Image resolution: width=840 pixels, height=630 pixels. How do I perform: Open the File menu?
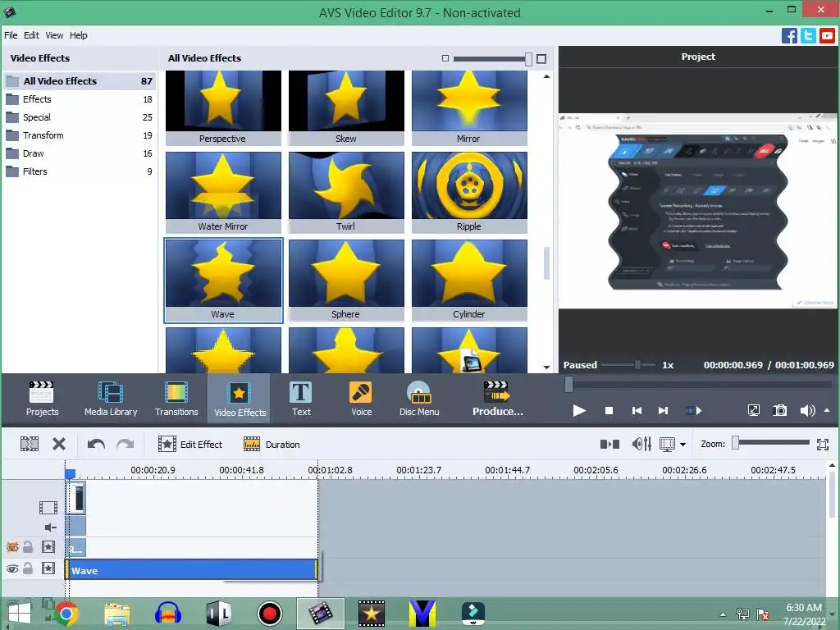tap(11, 35)
